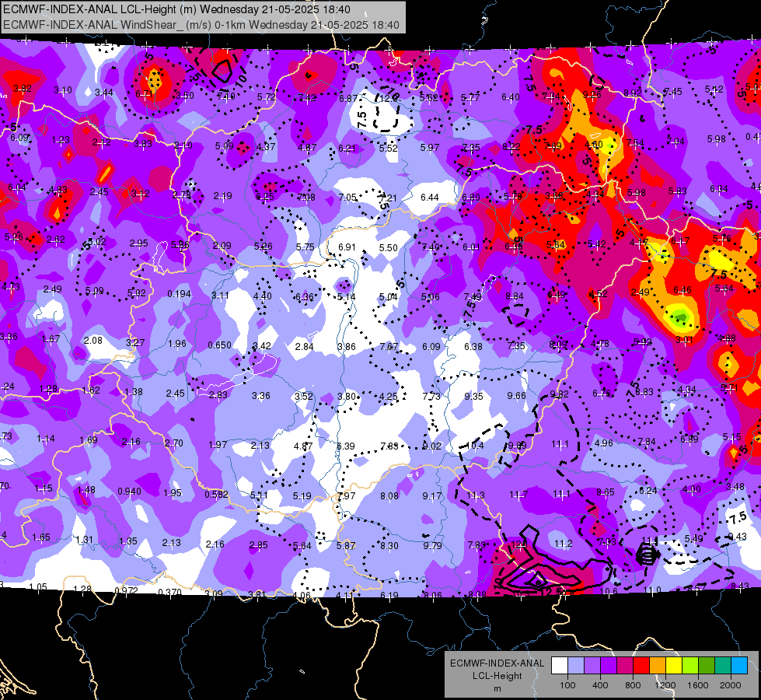This screenshot has width=761, height=700.
Task: Select the grid value '0.972'
Action: point(126,590)
